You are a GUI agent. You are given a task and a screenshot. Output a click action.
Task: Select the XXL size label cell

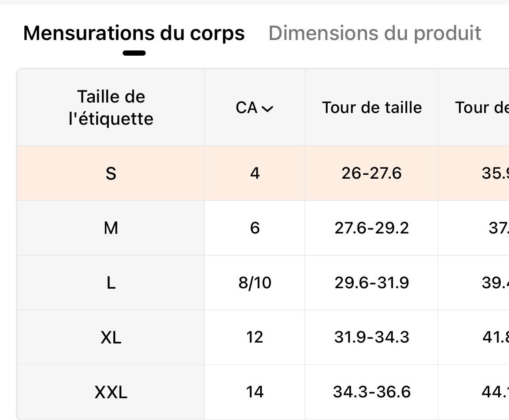coord(111,392)
